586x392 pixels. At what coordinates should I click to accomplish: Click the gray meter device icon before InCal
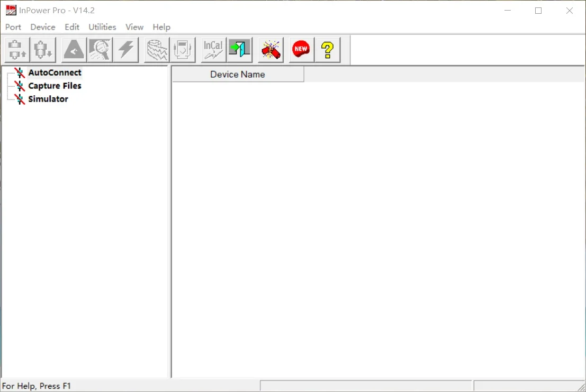coord(183,50)
